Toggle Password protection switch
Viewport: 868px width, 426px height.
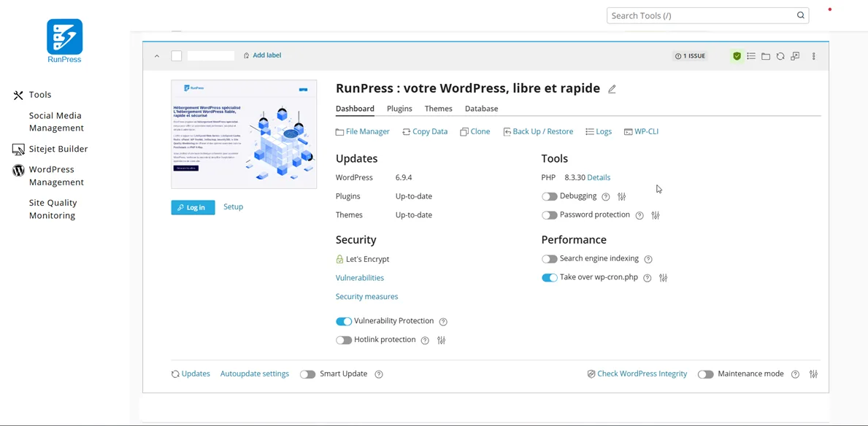(x=549, y=215)
